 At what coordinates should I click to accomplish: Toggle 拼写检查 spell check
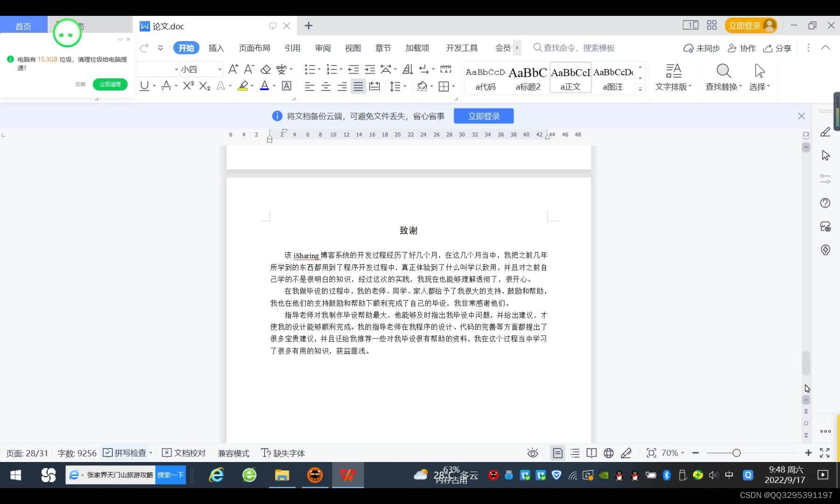(x=125, y=453)
